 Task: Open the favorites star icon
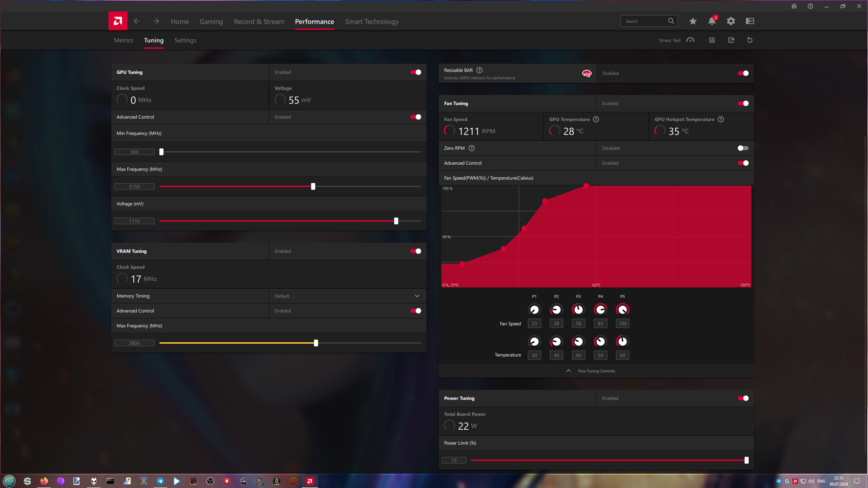[693, 21]
